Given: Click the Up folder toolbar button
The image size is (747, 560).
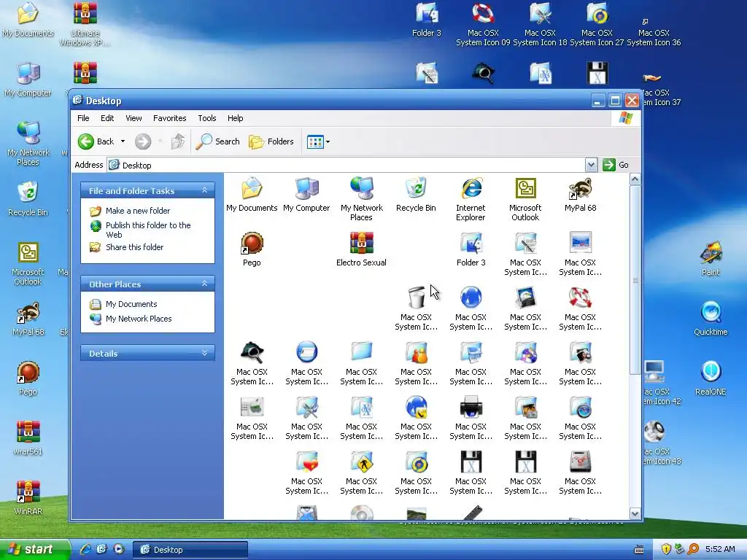Looking at the screenshot, I should tap(178, 141).
